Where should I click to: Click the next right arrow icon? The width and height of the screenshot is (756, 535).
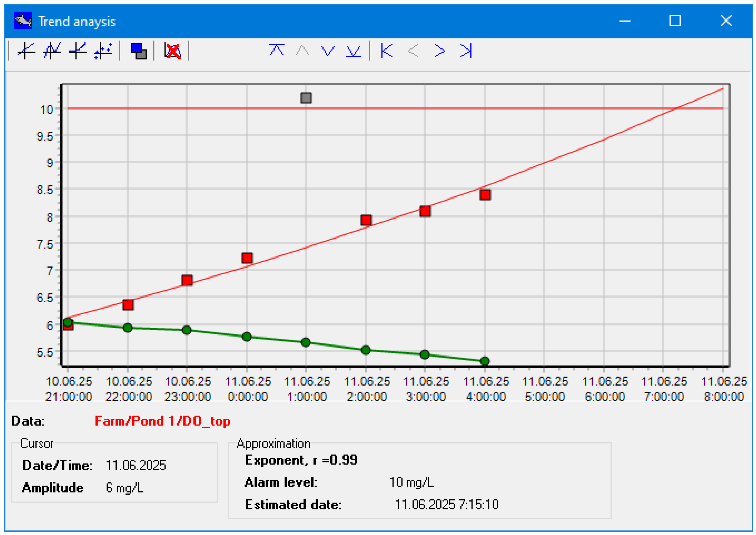[440, 51]
